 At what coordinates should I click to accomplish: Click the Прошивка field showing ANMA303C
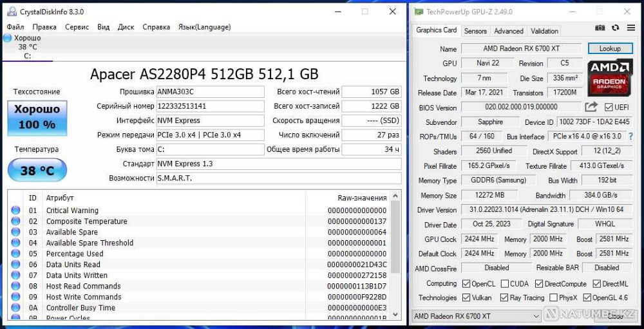[x=211, y=91]
